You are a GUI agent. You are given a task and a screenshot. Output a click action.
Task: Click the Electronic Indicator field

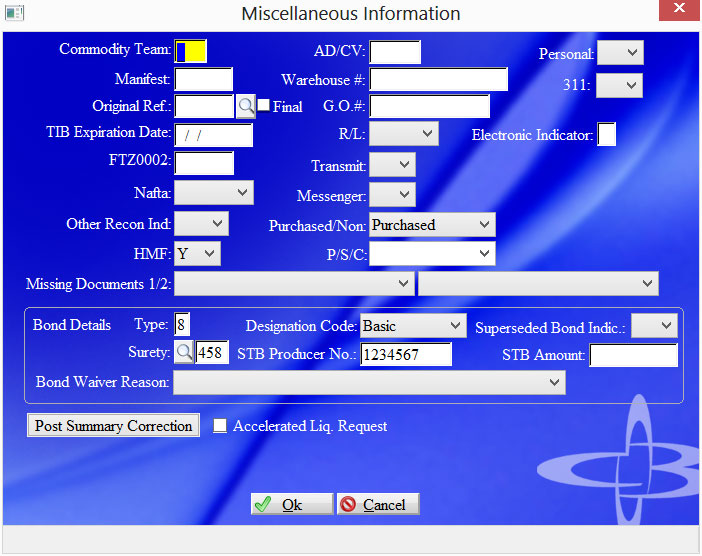point(607,134)
